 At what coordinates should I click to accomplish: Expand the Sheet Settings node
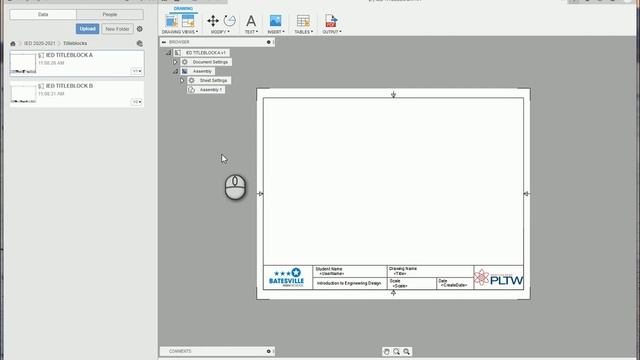(182, 80)
